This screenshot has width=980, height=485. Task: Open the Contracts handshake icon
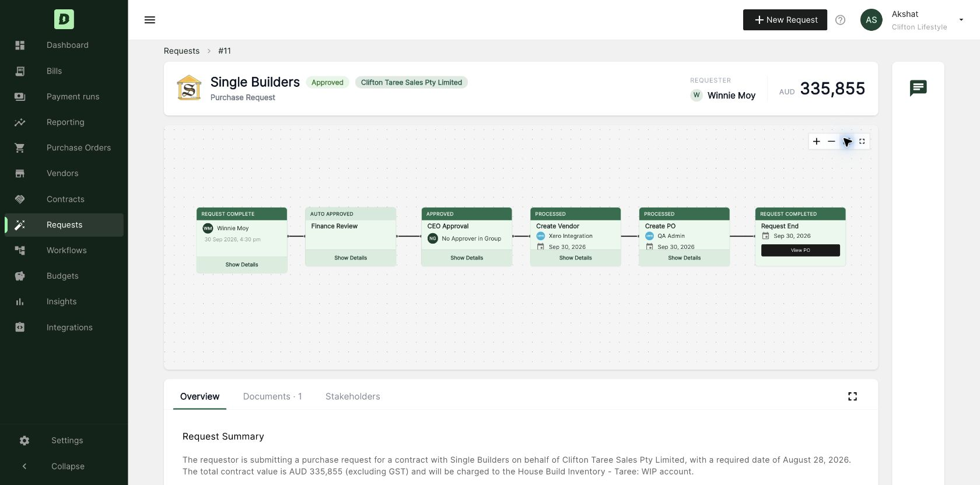point(20,199)
